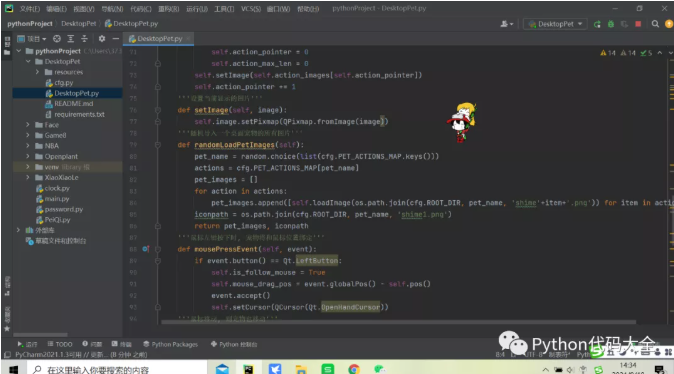Image resolution: width=674 pixels, height=374 pixels.
Task: Click the project panel settings gear icon
Action: pos(102,39)
